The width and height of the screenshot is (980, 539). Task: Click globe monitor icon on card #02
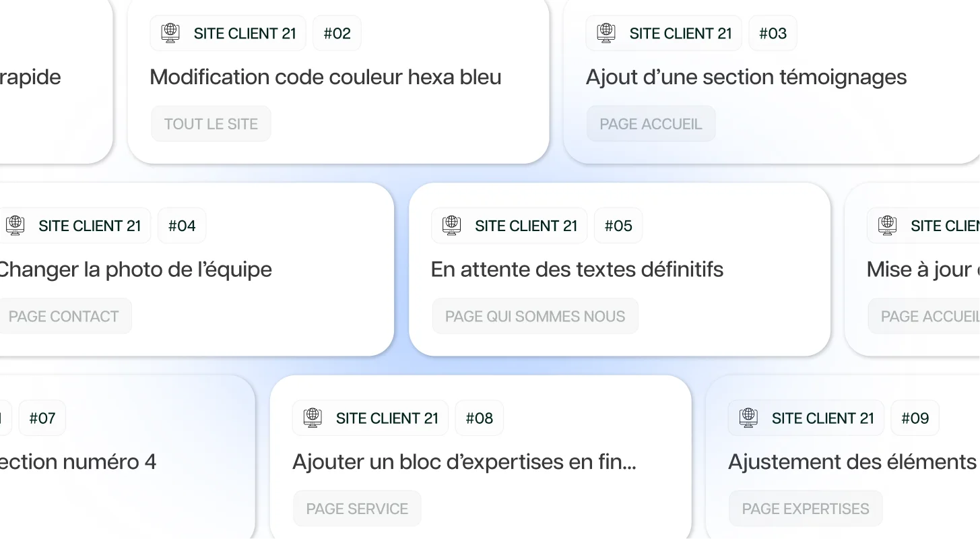(171, 33)
